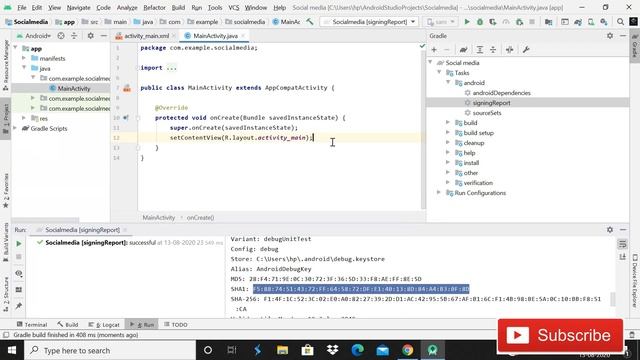Image resolution: width=640 pixels, height=360 pixels.
Task: Open the Logcat tool window
Action: tap(104, 325)
